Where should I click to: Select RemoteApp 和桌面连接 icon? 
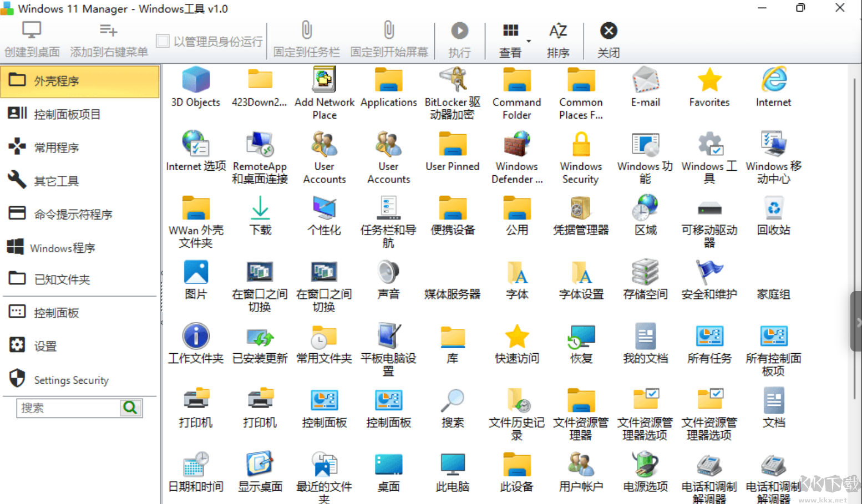coord(260,144)
